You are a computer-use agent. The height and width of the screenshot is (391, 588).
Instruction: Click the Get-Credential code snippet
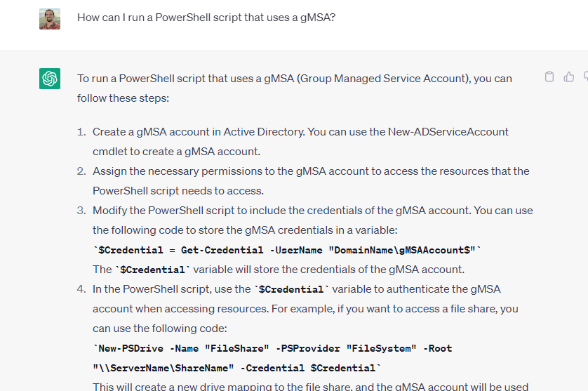288,250
